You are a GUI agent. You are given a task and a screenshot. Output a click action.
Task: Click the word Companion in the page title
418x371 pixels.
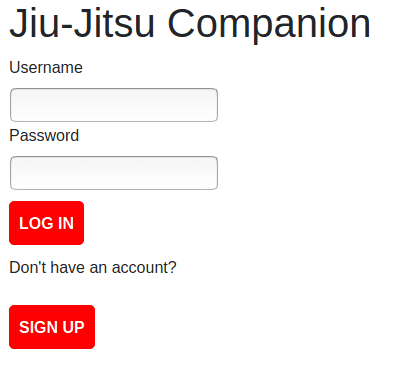[x=269, y=25]
